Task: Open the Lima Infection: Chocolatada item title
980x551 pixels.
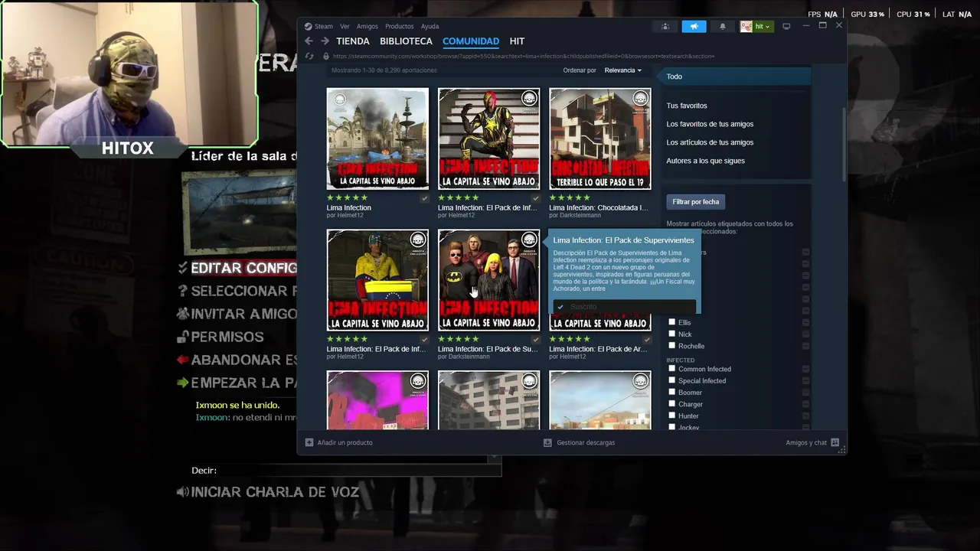Action: (x=599, y=207)
